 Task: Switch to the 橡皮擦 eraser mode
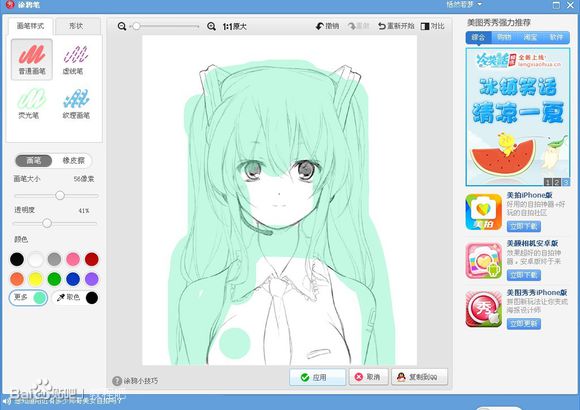pos(73,161)
